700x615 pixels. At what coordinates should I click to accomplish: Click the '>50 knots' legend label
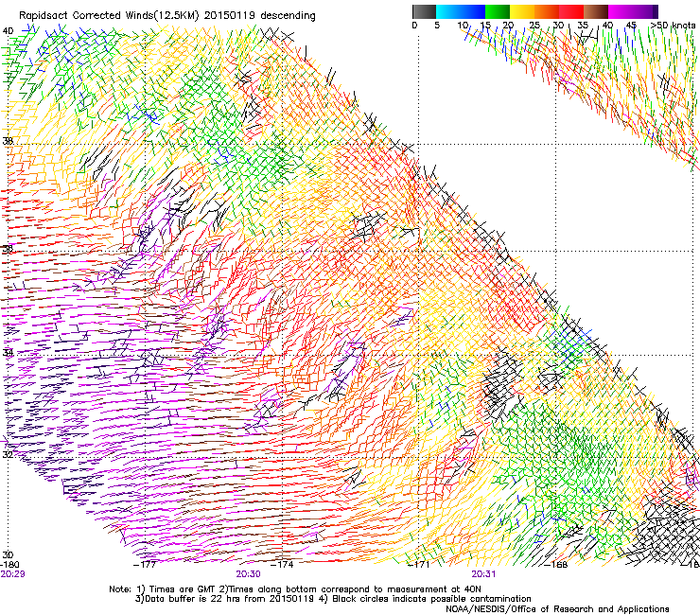click(x=673, y=26)
